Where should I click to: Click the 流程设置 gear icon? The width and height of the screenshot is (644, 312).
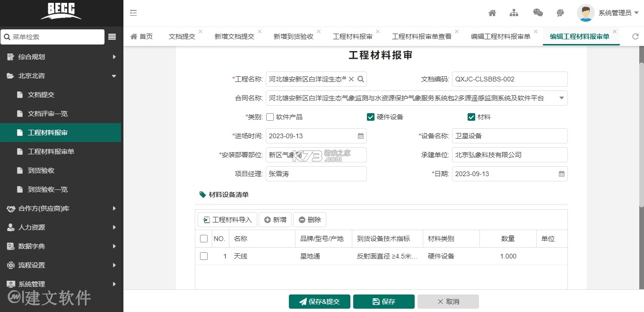pos(10,265)
